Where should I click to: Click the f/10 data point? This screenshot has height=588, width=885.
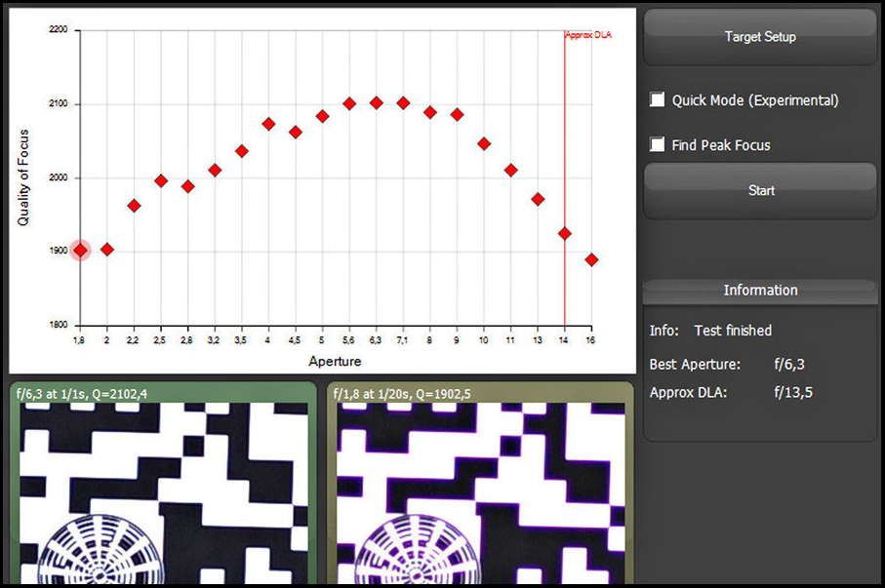pos(484,143)
